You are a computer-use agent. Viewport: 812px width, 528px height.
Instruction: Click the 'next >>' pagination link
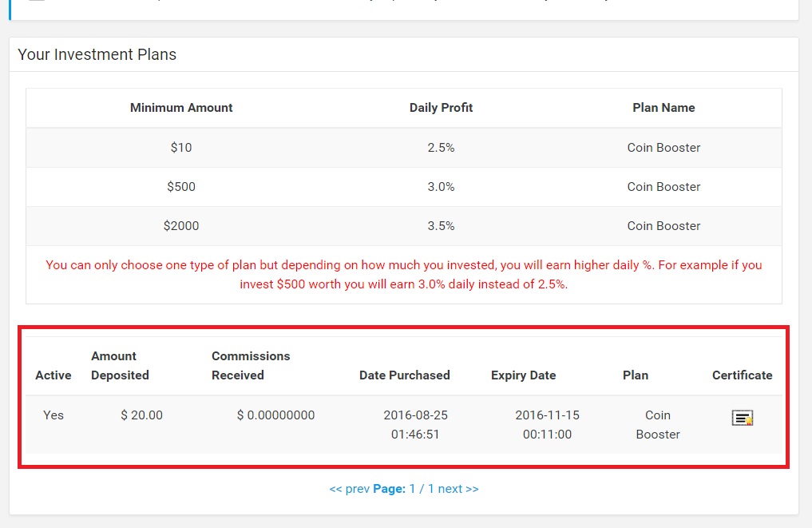[457, 489]
